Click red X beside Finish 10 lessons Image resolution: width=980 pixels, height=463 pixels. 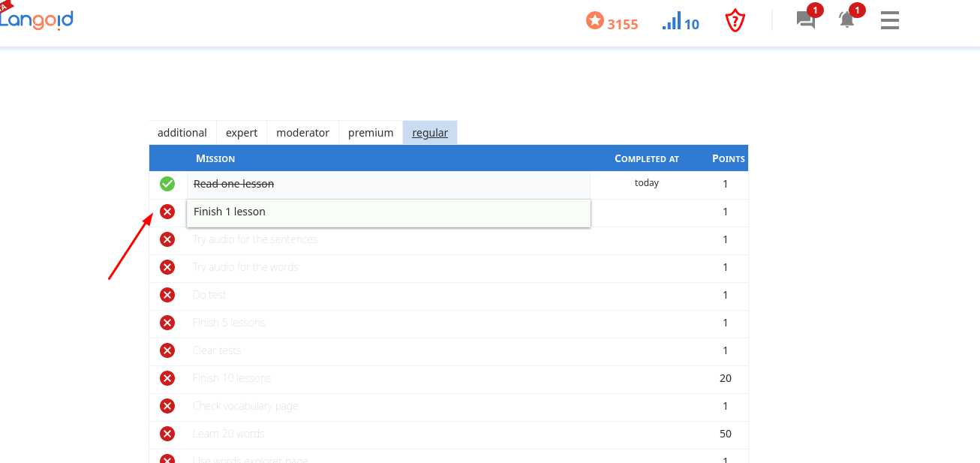[x=167, y=378]
